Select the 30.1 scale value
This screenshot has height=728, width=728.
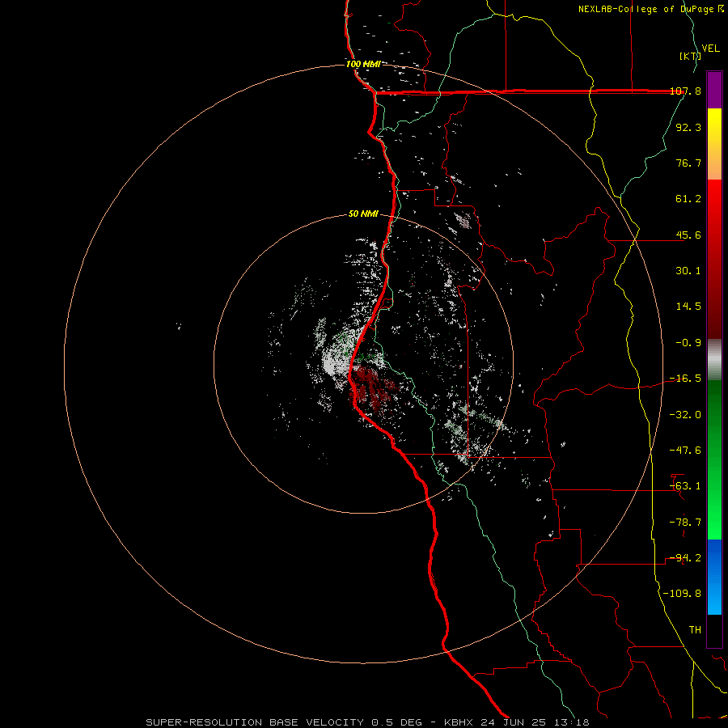click(x=688, y=271)
